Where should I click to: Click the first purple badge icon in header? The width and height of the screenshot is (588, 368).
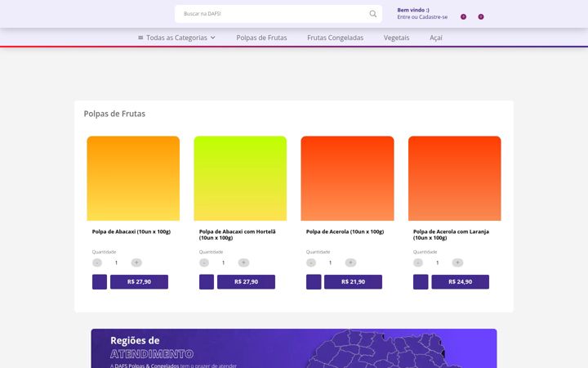pyautogui.click(x=464, y=17)
